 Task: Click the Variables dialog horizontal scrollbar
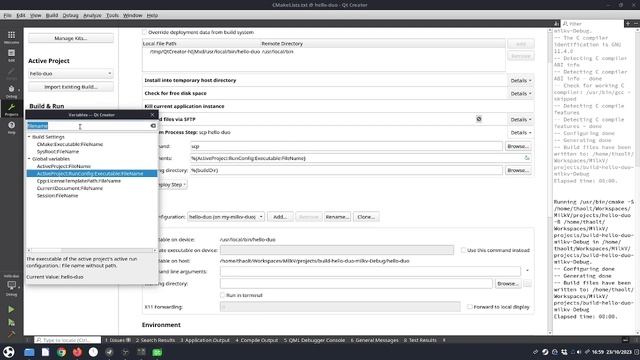pos(91,250)
